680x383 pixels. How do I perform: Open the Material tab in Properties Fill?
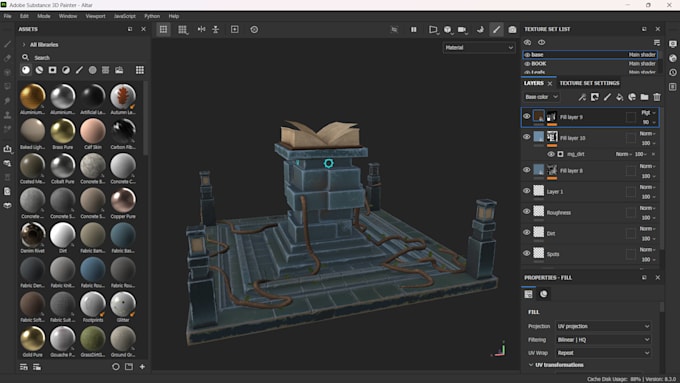click(x=543, y=294)
